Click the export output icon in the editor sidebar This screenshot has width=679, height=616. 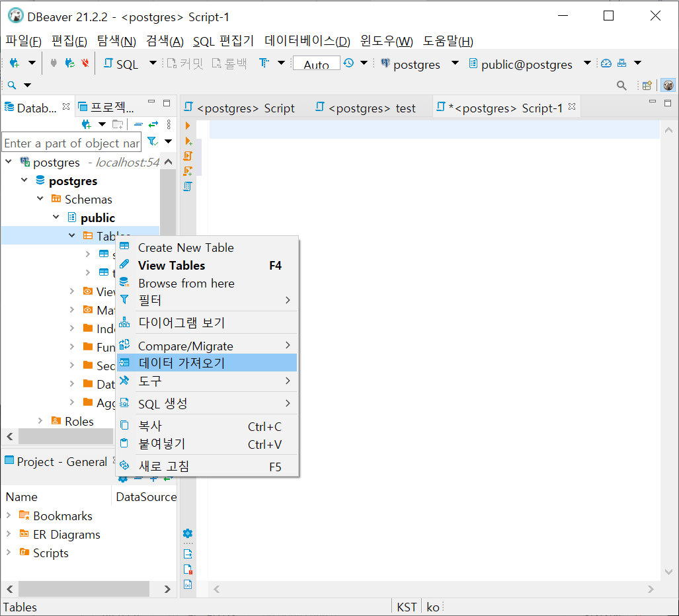tap(188, 554)
